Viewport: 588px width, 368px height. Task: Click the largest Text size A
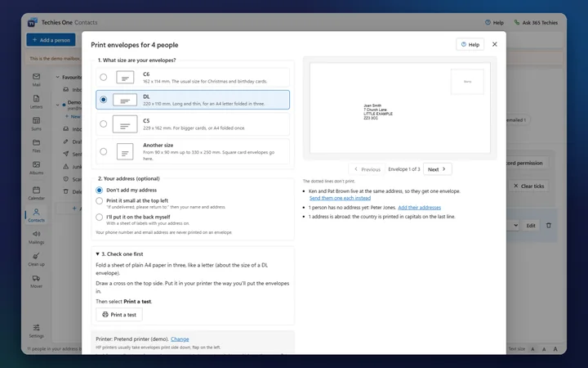coord(555,349)
